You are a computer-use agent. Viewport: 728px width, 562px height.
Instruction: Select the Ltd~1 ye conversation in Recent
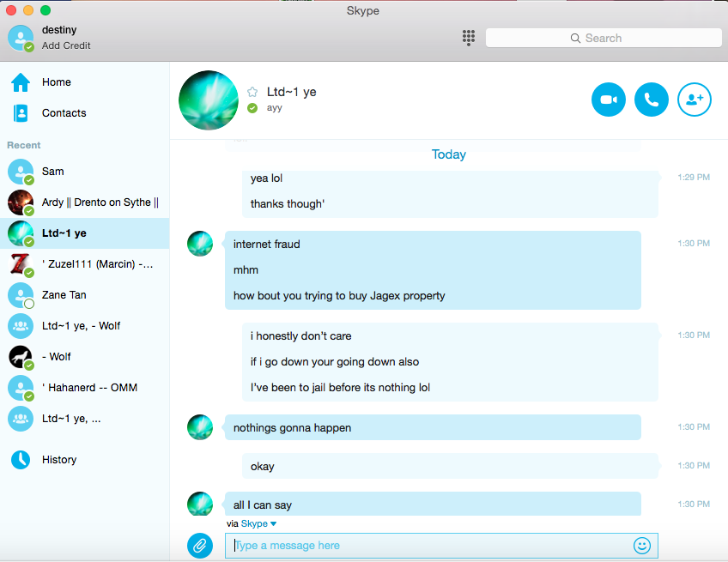(84, 233)
